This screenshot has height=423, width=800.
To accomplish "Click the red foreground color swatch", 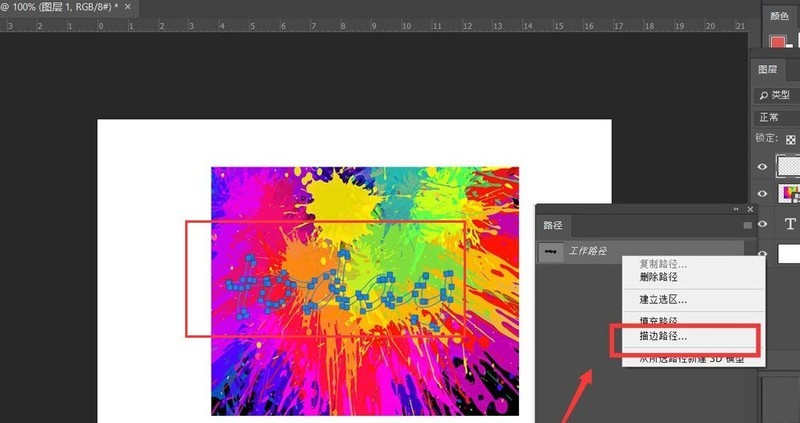I will (778, 43).
